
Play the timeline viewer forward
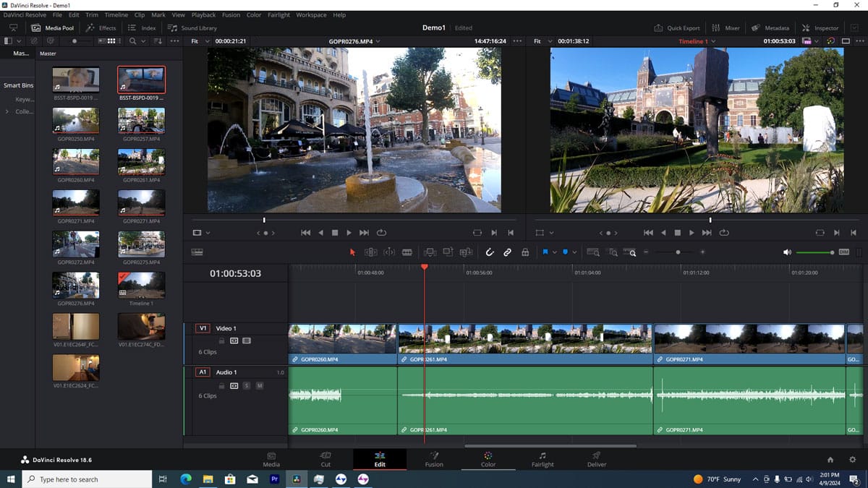pyautogui.click(x=692, y=233)
